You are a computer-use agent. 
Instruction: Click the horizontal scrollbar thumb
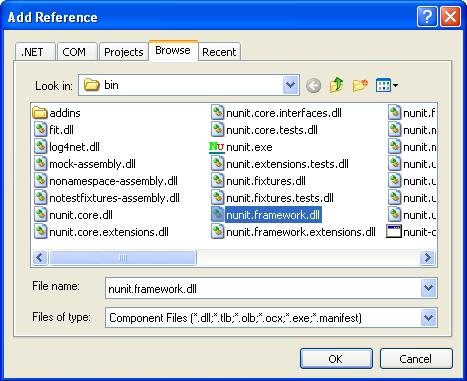(x=123, y=258)
